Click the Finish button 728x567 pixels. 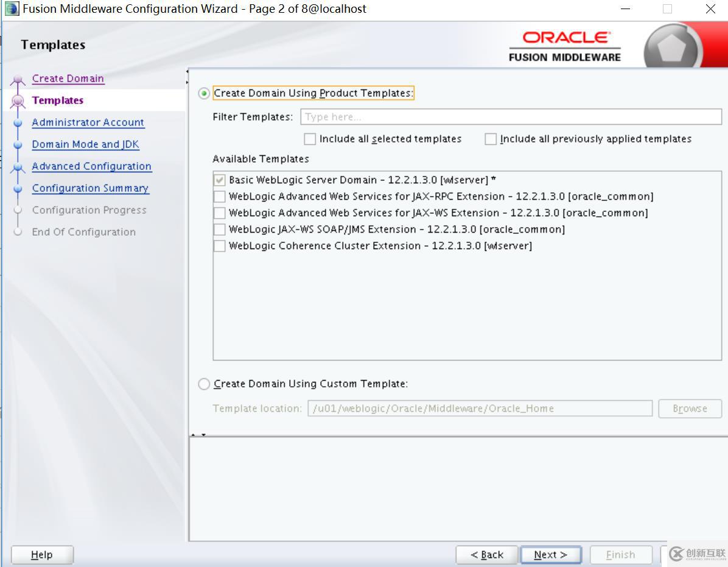click(x=620, y=554)
